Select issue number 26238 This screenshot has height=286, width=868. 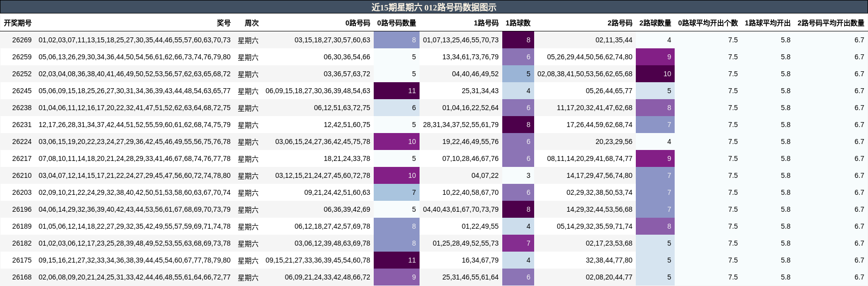tap(22, 108)
